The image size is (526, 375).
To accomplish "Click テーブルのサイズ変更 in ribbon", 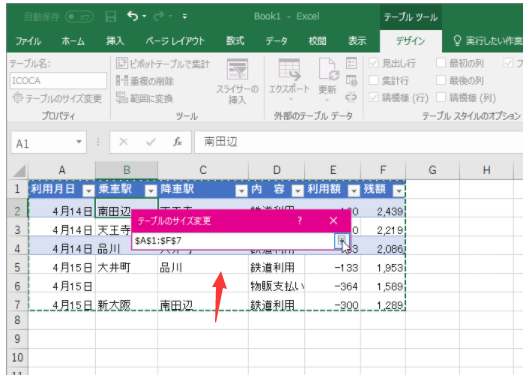I will [57, 99].
